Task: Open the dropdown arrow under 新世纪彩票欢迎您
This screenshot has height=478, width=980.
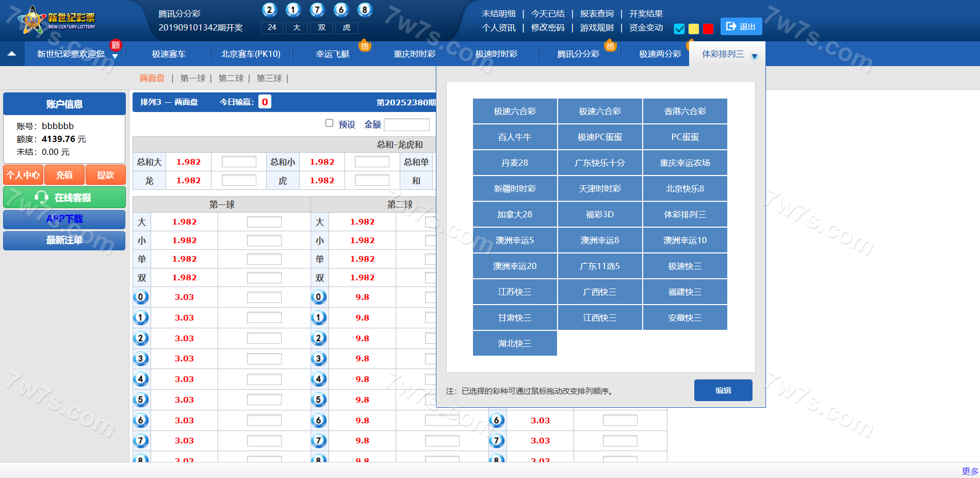Action: pyautogui.click(x=115, y=57)
